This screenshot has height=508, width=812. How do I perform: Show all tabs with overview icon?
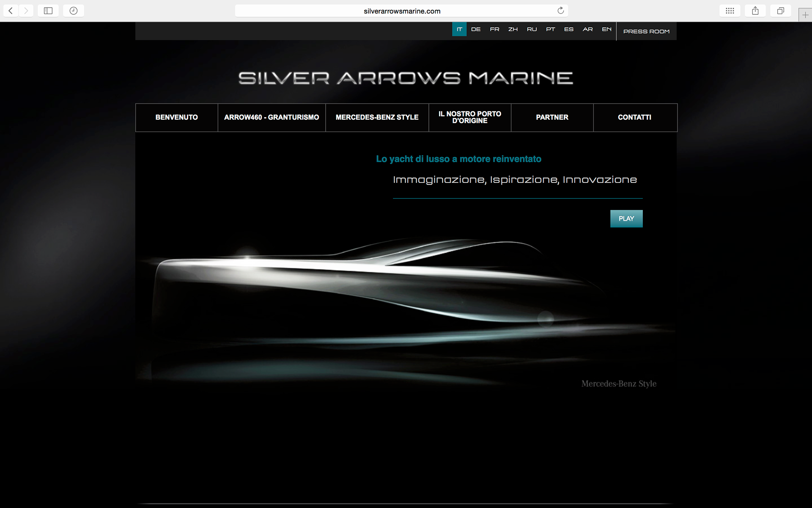coord(781,11)
